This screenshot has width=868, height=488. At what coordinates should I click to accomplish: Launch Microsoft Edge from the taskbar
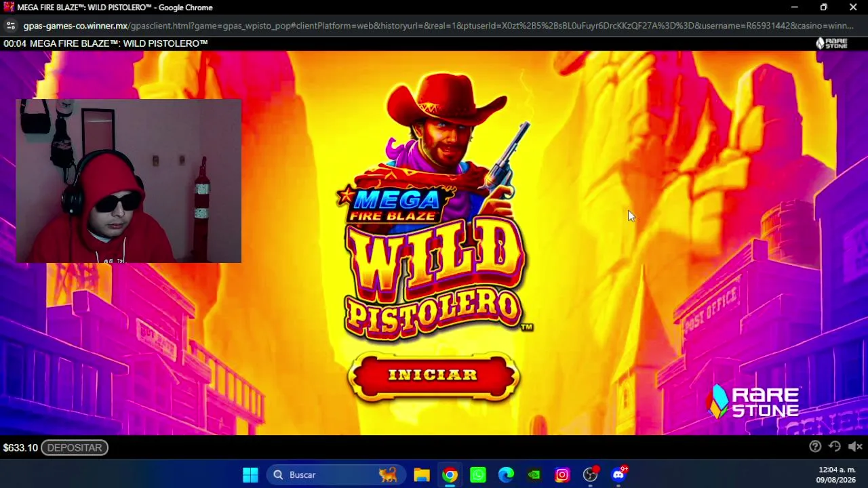pyautogui.click(x=506, y=475)
